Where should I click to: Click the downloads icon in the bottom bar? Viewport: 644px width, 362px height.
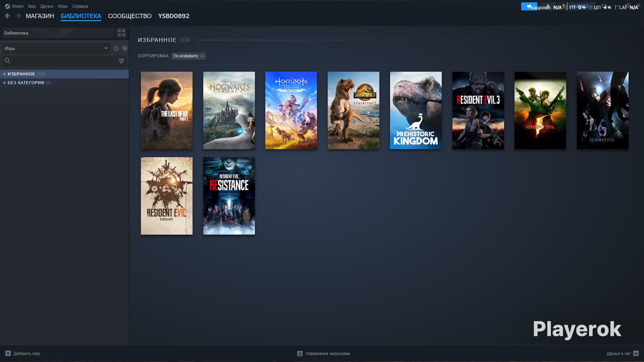click(x=300, y=354)
